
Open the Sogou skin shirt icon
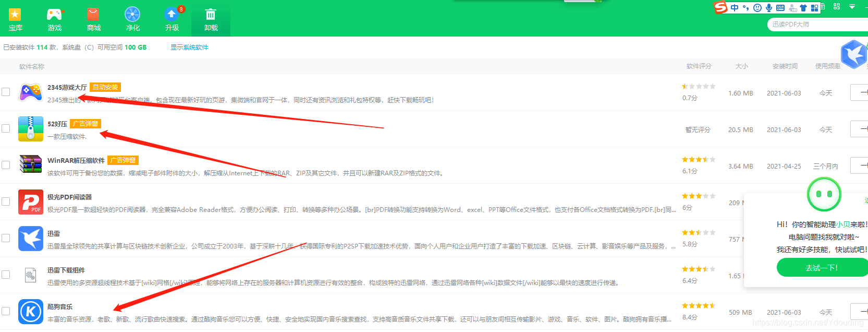pos(803,8)
